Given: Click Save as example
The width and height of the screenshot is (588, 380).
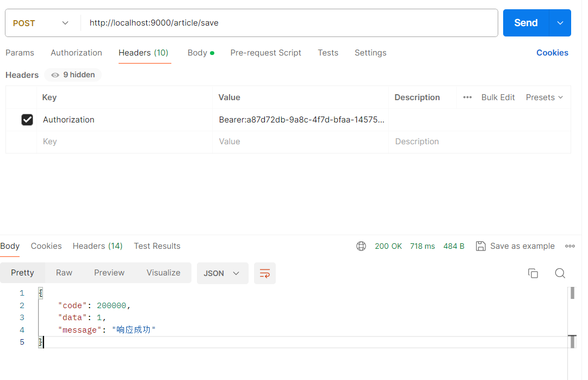Looking at the screenshot, I should tap(522, 246).
